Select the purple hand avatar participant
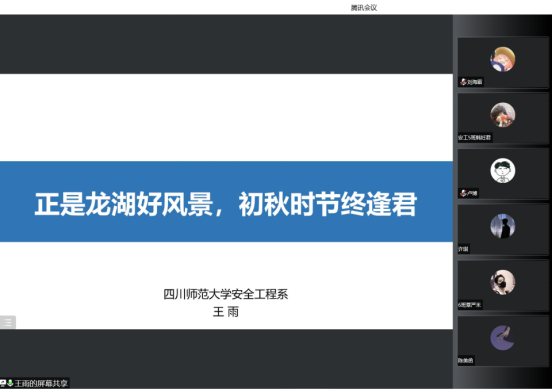The height and width of the screenshot is (389, 553). (503, 338)
